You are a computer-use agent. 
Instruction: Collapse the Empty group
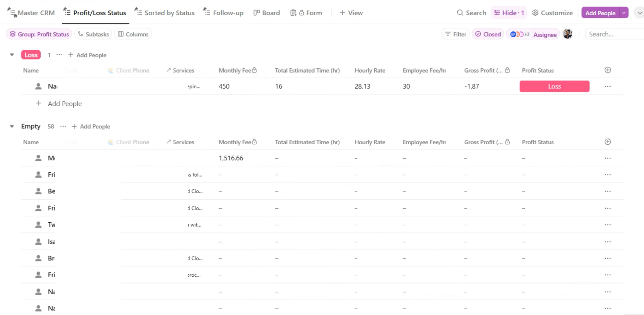pyautogui.click(x=12, y=126)
